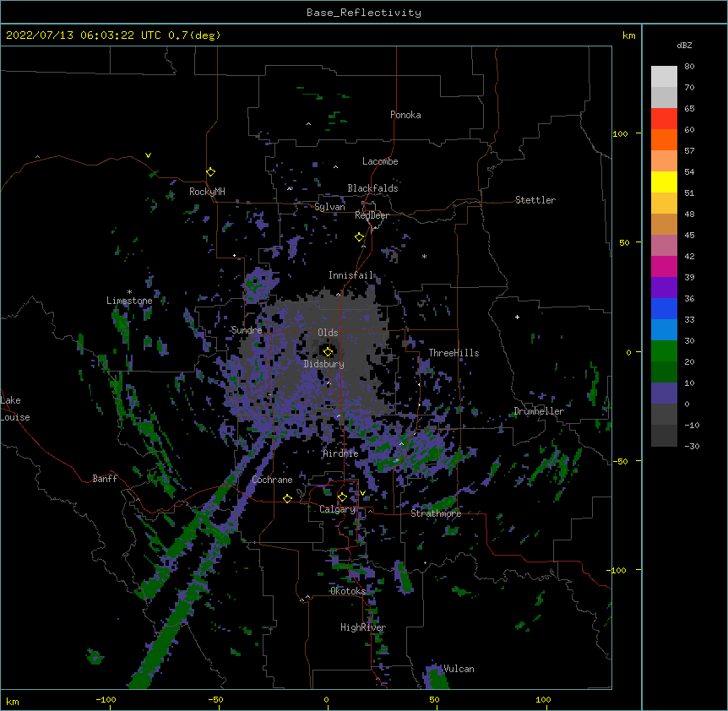Click the yellow V marker northwest of RockyMH
This screenshot has height=711, width=728.
148,155
